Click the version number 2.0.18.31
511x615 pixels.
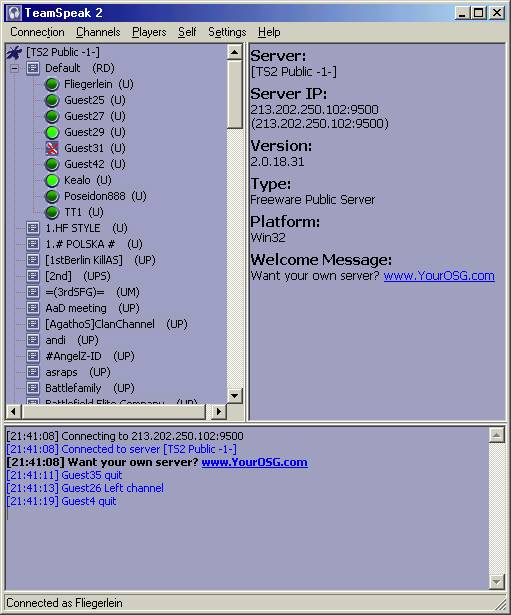point(277,162)
